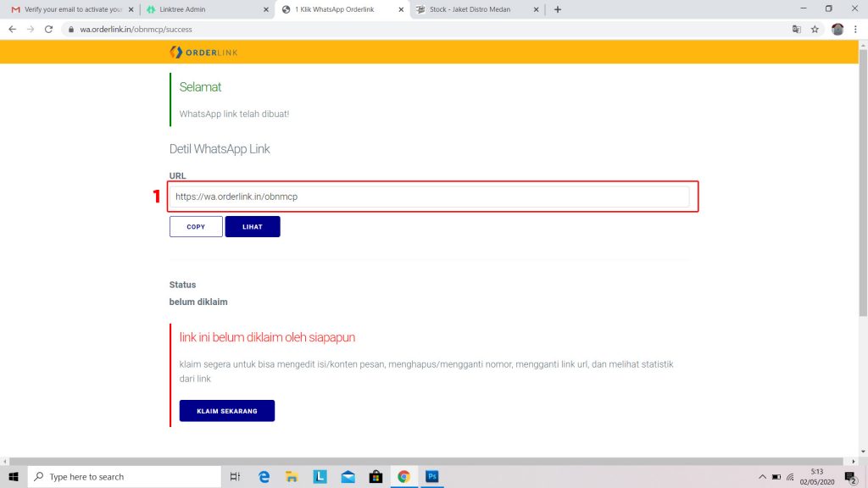Click the KLAIM SEKARANG button
868x488 pixels.
coord(227,411)
